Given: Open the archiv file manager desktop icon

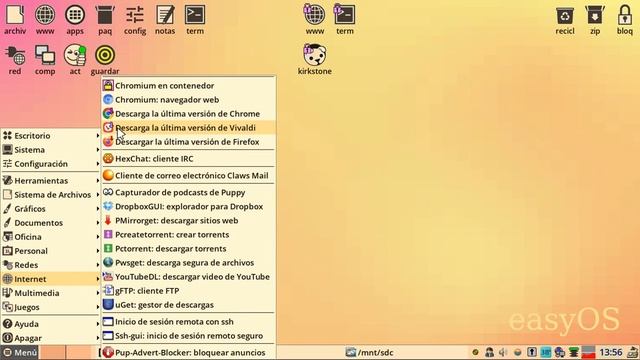Looking at the screenshot, I should (15, 20).
